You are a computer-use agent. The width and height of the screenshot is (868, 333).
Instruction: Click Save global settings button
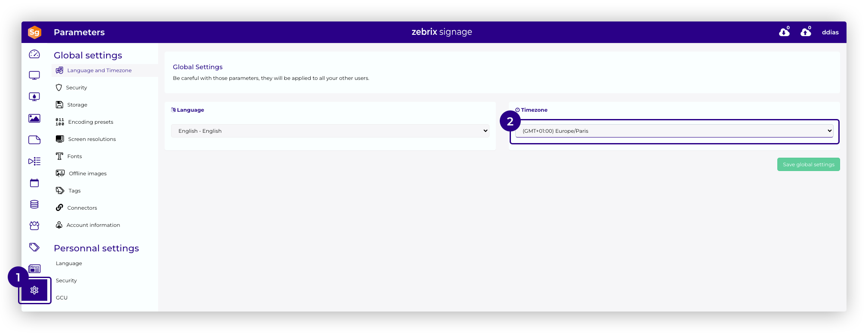(808, 165)
